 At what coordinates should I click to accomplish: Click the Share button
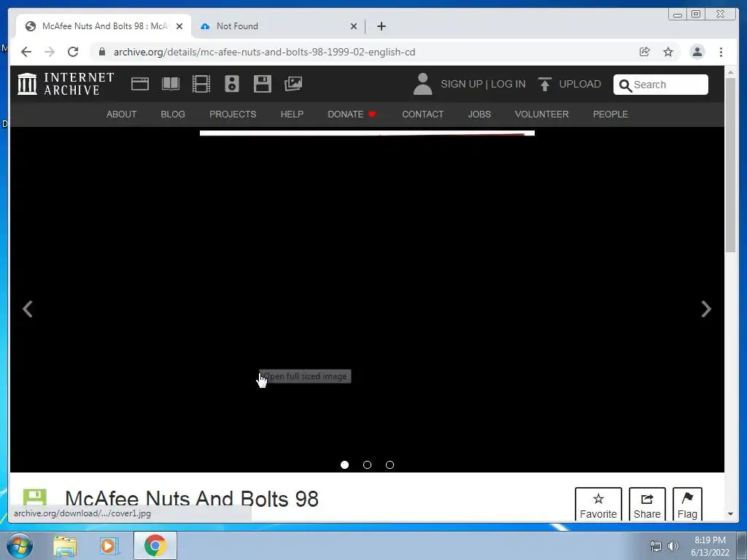(647, 505)
